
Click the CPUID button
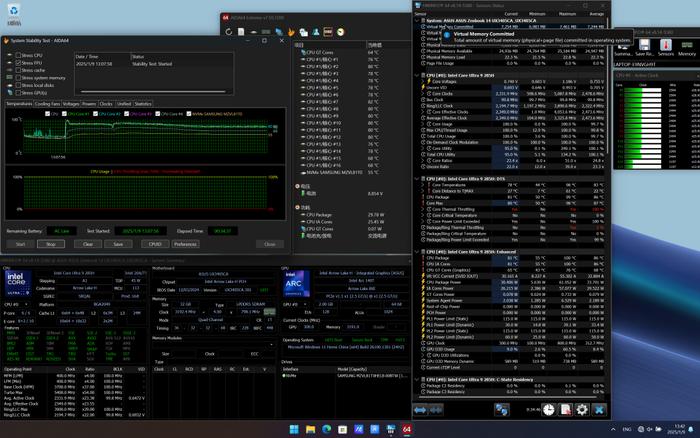coord(155,244)
